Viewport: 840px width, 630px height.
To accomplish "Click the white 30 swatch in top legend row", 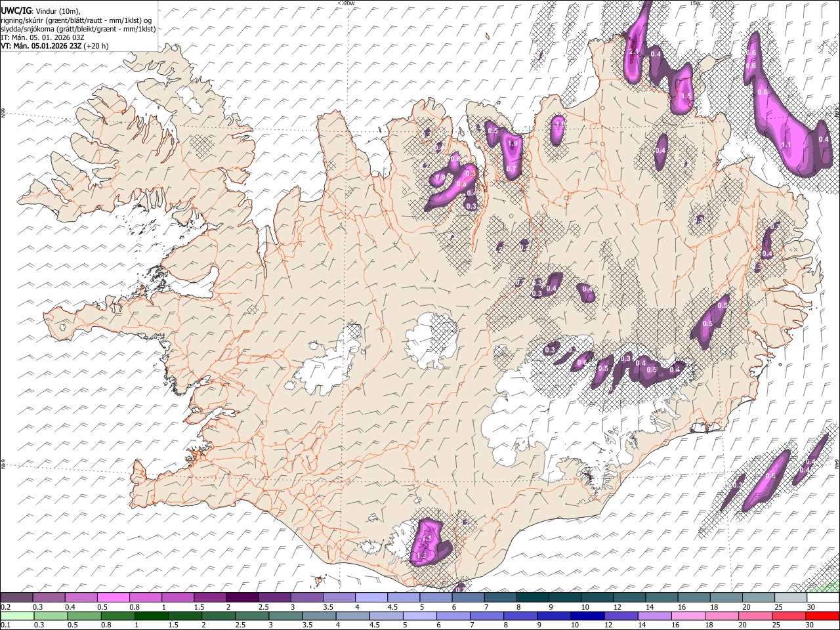I will tap(823, 598).
